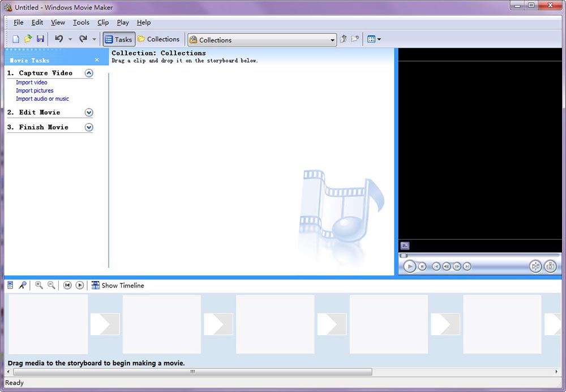Viewport: 566px width, 392px height.
Task: Click the storyboard horizontal scrollbar thumb
Action: [193, 372]
